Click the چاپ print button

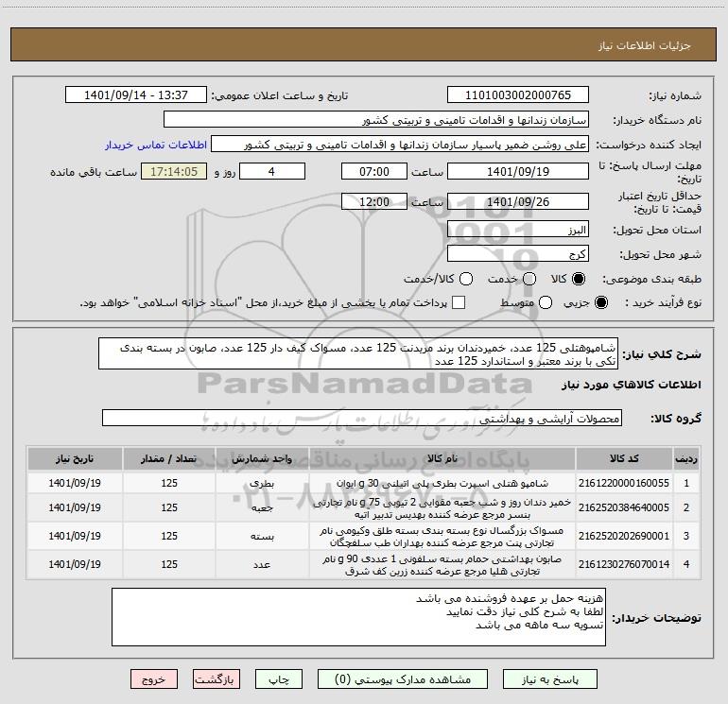279,679
